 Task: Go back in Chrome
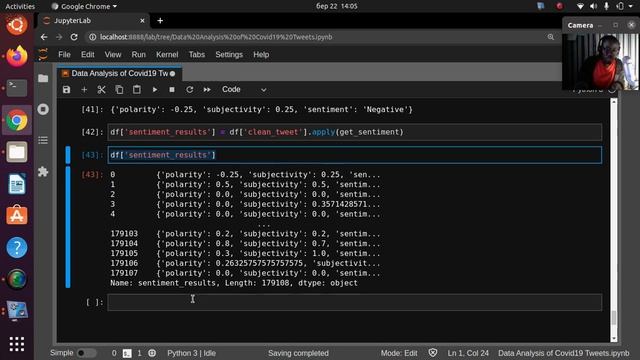(44, 37)
